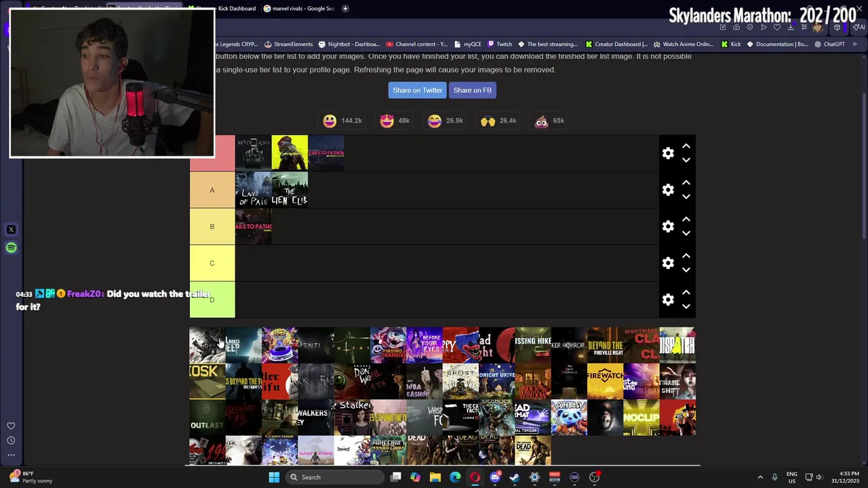Move the S tier row up
Viewport: 868px width, 488px height.
[x=686, y=146]
